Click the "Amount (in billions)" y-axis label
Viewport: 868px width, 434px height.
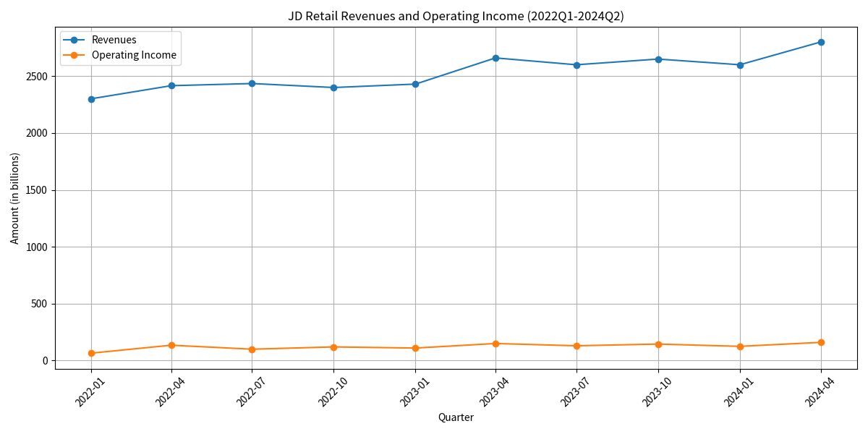pyautogui.click(x=15, y=198)
